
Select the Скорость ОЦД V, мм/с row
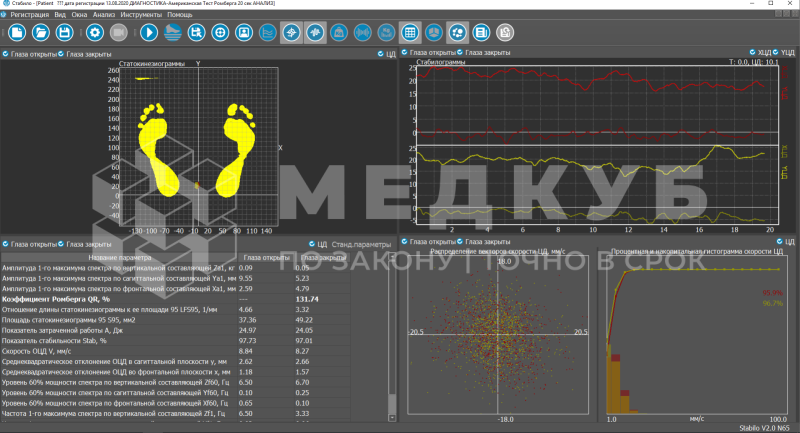(176, 351)
